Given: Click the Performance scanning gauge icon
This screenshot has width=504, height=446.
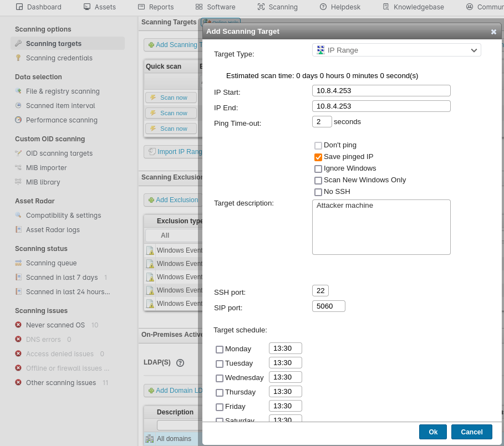Looking at the screenshot, I should pyautogui.click(x=18, y=120).
